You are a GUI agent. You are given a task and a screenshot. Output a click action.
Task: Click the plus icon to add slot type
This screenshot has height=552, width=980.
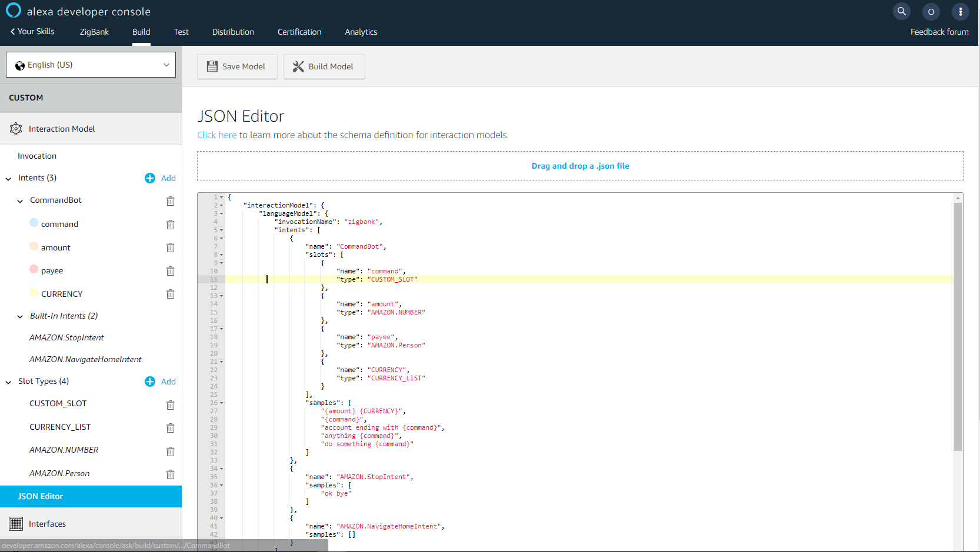150,382
